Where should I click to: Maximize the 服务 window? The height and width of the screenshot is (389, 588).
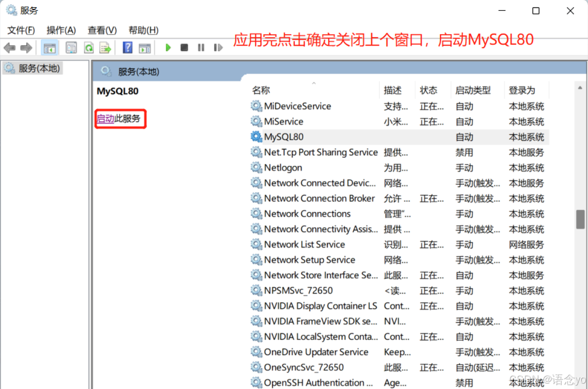[535, 11]
